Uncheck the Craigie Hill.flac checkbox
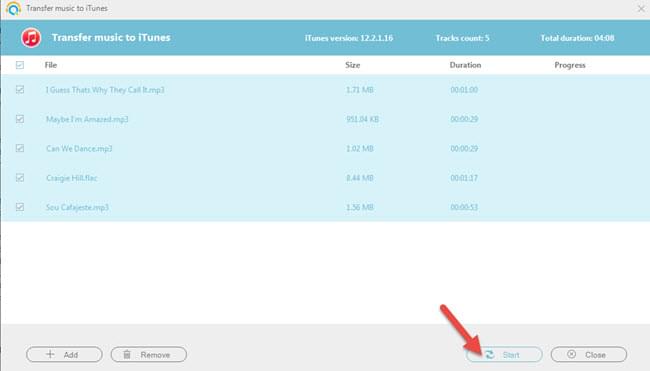 [19, 177]
